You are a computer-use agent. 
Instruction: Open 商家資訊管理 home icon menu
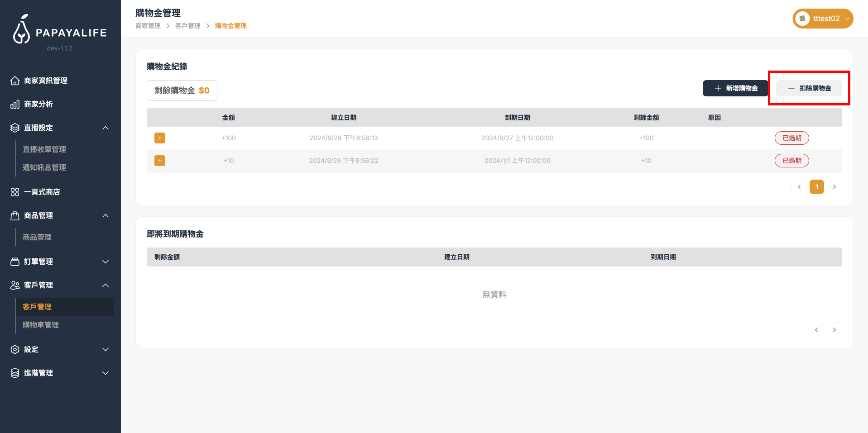point(15,81)
